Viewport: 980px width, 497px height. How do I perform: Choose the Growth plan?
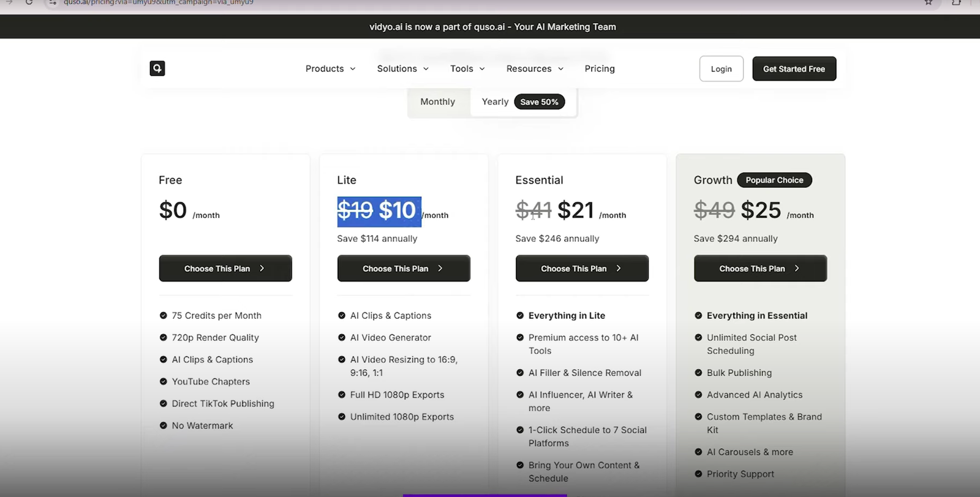pos(760,268)
